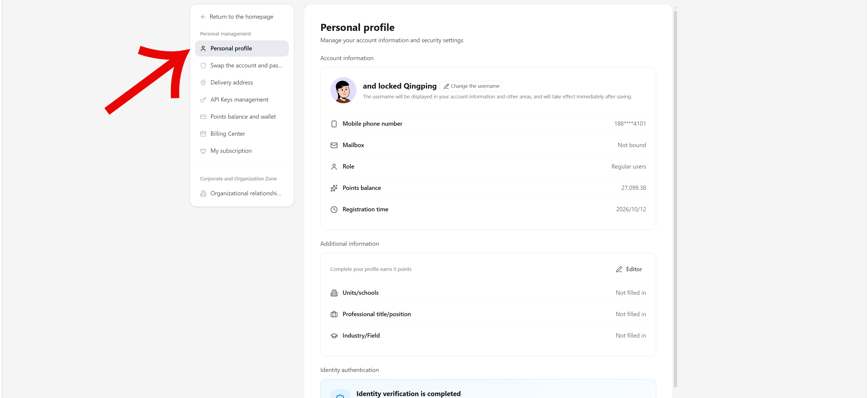The image size is (868, 398).
Task: Return to the homepage
Action: 237,17
